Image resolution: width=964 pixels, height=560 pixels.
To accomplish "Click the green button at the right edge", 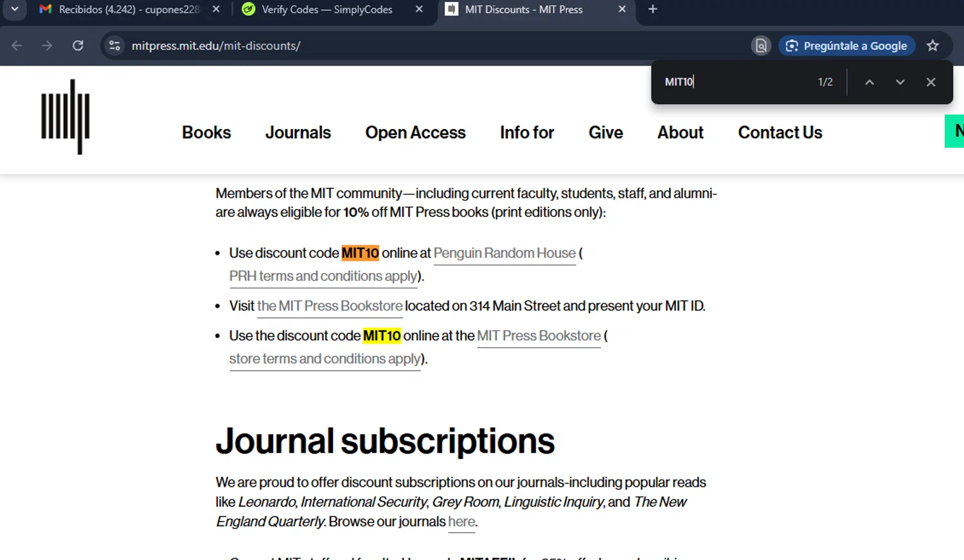I will (954, 131).
